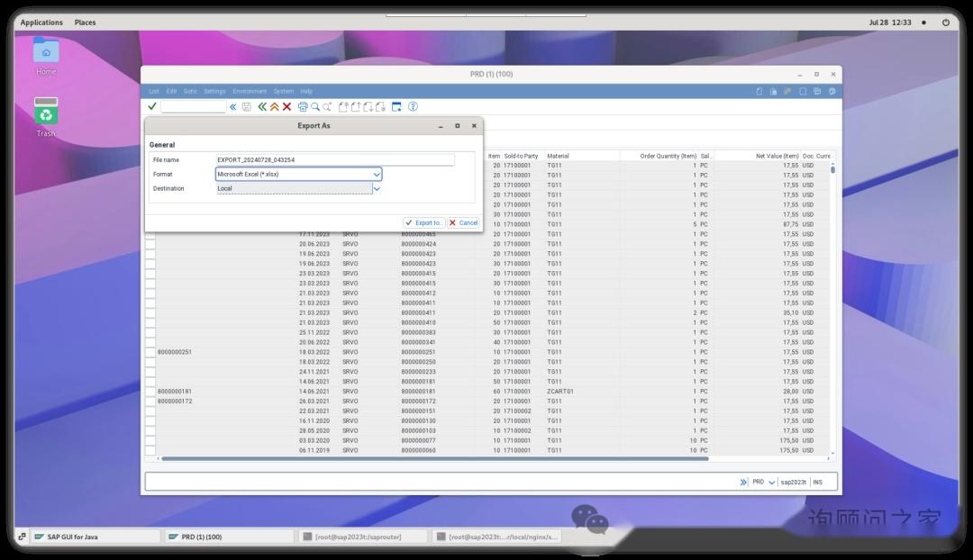The width and height of the screenshot is (973, 560).
Task: Select row selector for document 8000000250
Action: tap(150, 362)
